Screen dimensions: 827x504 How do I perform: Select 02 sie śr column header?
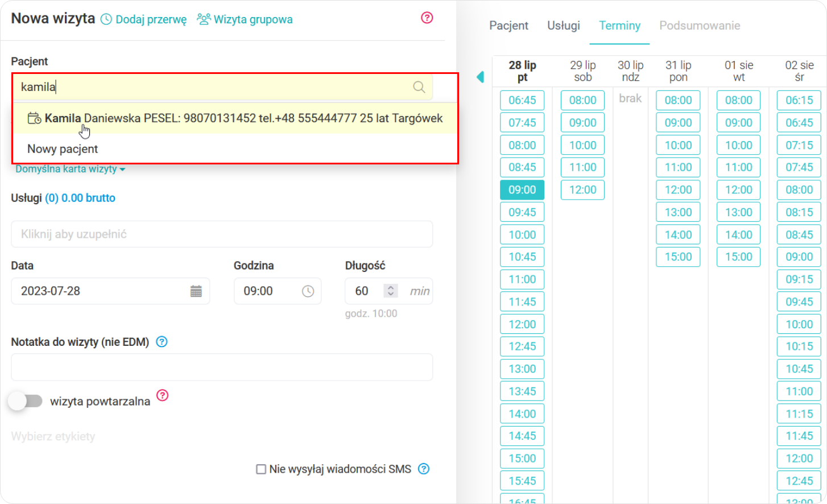tap(799, 71)
